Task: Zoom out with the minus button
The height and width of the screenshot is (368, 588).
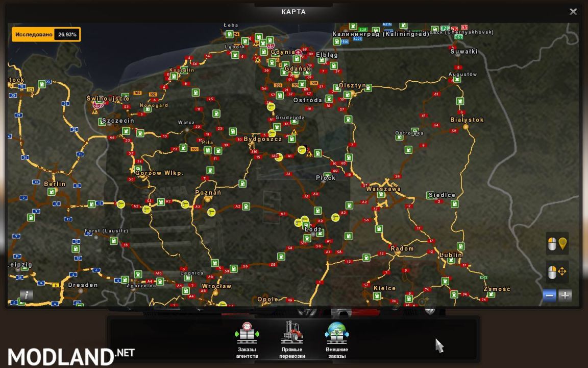Action: (x=549, y=295)
